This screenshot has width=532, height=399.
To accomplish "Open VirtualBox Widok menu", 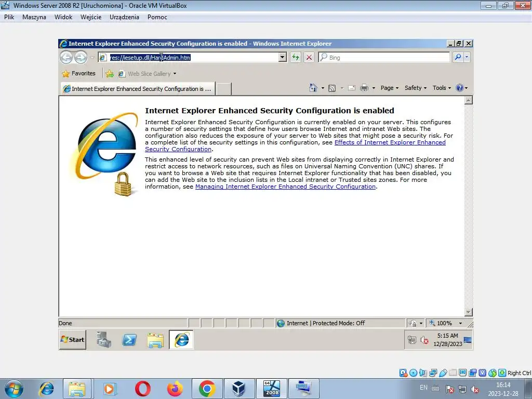I will pos(63,17).
